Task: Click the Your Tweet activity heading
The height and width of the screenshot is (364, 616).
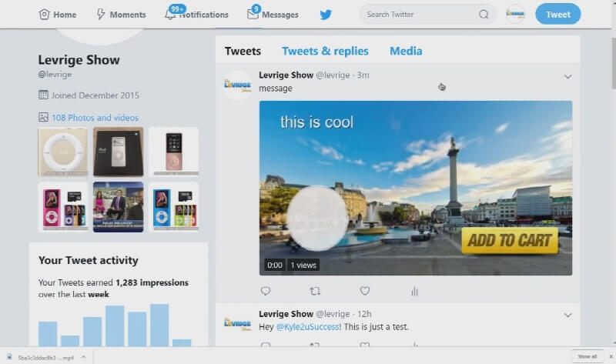Action: [89, 260]
